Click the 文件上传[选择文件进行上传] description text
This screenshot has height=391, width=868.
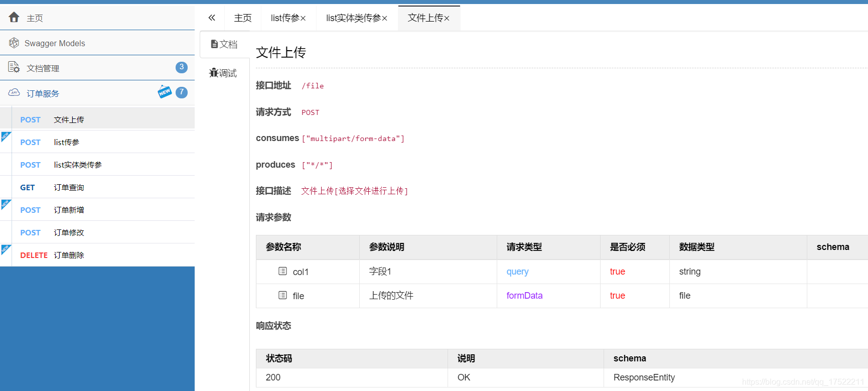click(355, 191)
